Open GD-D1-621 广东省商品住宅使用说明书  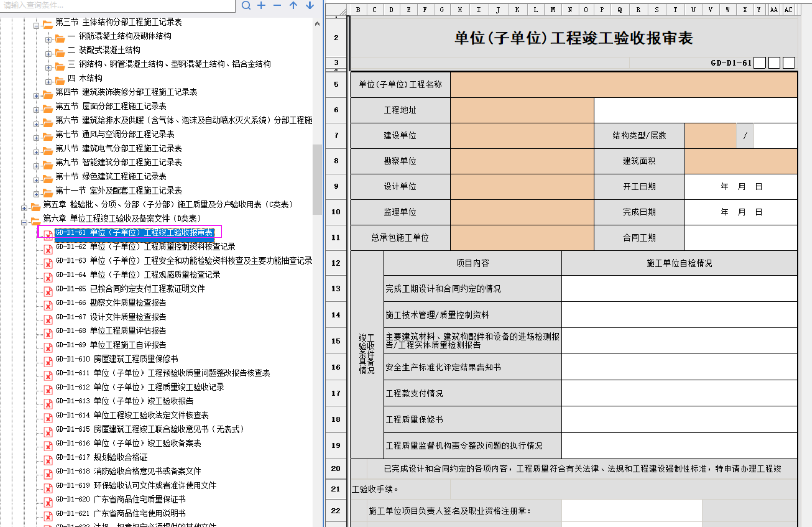(121, 513)
